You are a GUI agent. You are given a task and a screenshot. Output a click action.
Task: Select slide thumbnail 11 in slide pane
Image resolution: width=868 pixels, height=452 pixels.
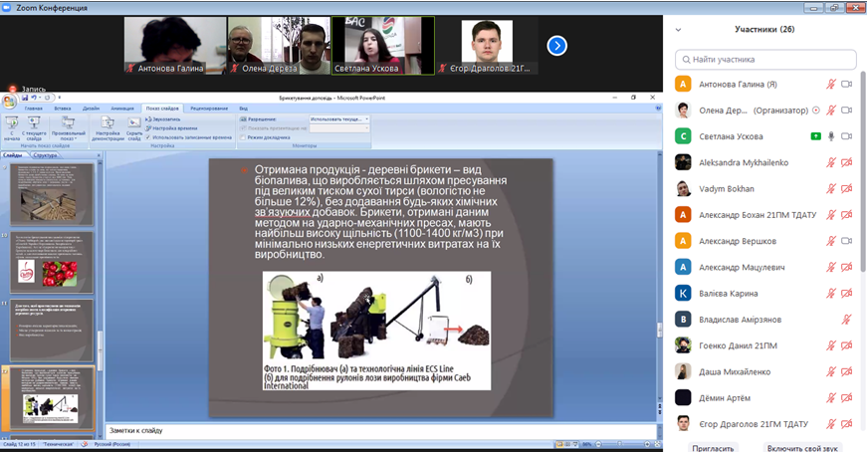[52, 331]
